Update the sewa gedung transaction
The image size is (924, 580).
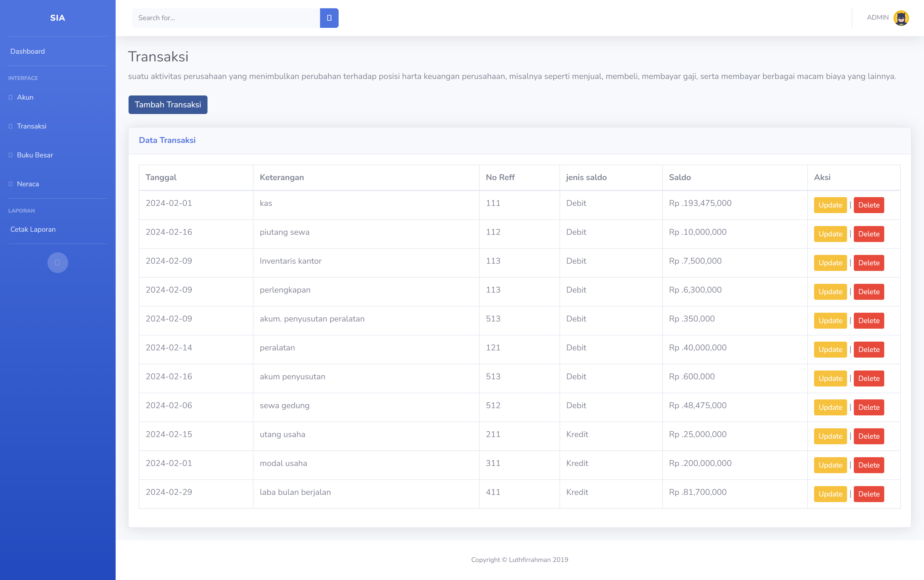coord(830,407)
